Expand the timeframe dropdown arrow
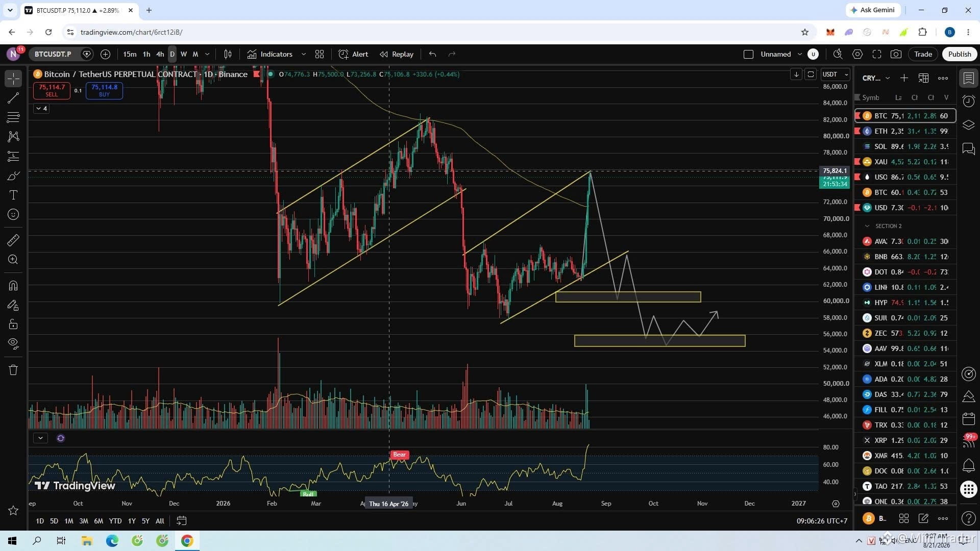Screen dimensions: 980x551 click(207, 54)
